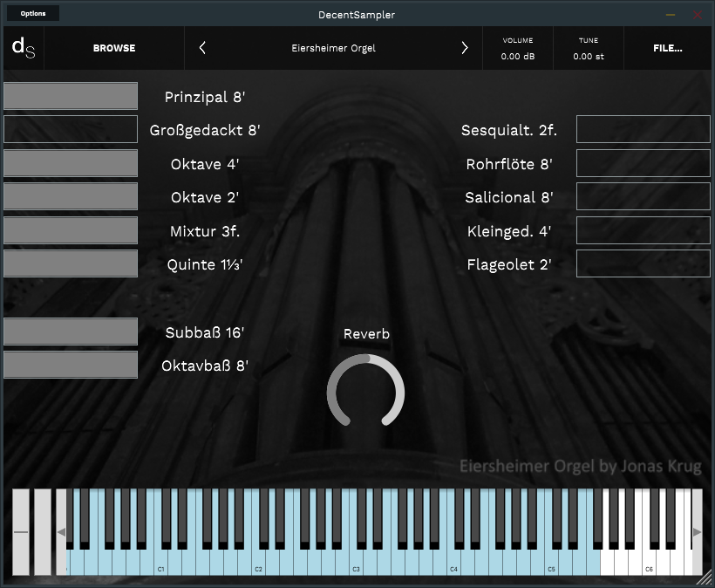Toggle the Subbaß 16' pedal stop
The width and height of the screenshot is (715, 588).
(71, 332)
